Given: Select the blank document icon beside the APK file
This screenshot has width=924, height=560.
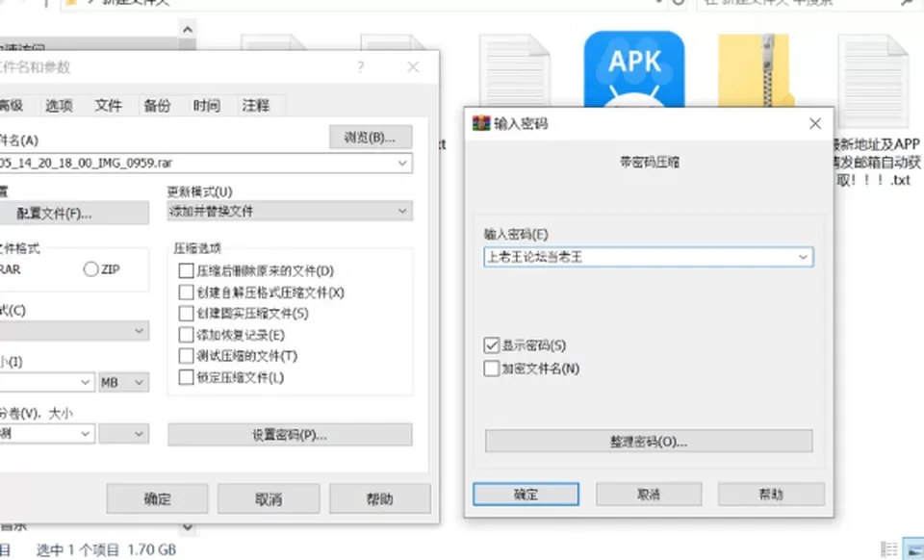Looking at the screenshot, I should [514, 69].
